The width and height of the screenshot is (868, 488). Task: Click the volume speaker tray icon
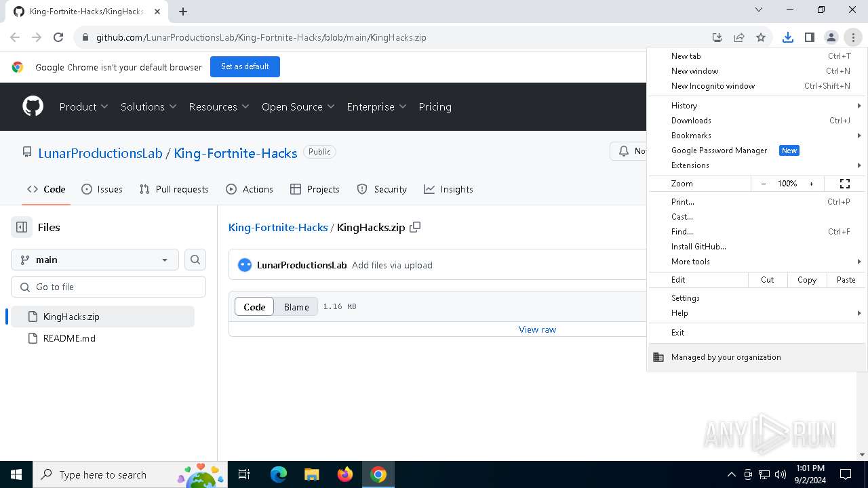(781, 474)
